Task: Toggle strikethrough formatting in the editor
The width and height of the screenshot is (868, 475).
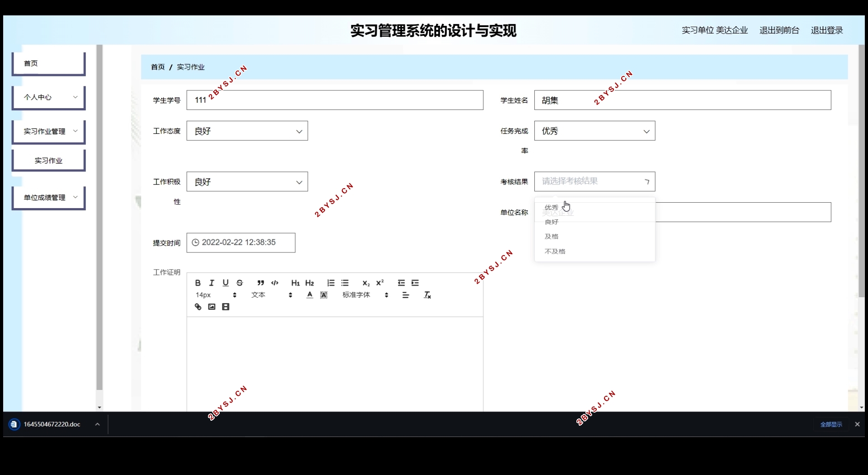Action: click(240, 283)
